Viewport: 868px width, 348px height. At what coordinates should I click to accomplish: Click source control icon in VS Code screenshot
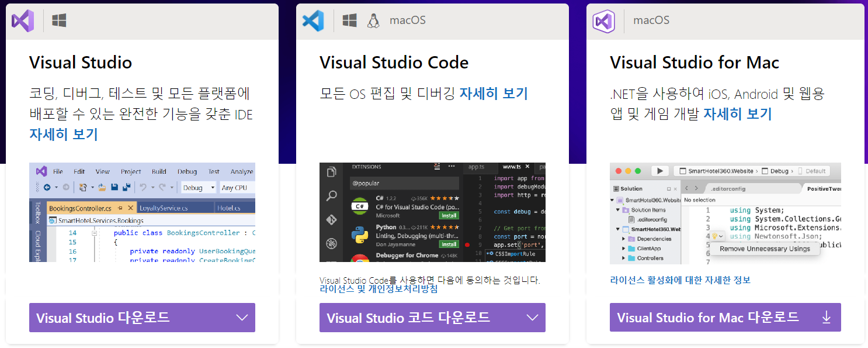pos(331,219)
